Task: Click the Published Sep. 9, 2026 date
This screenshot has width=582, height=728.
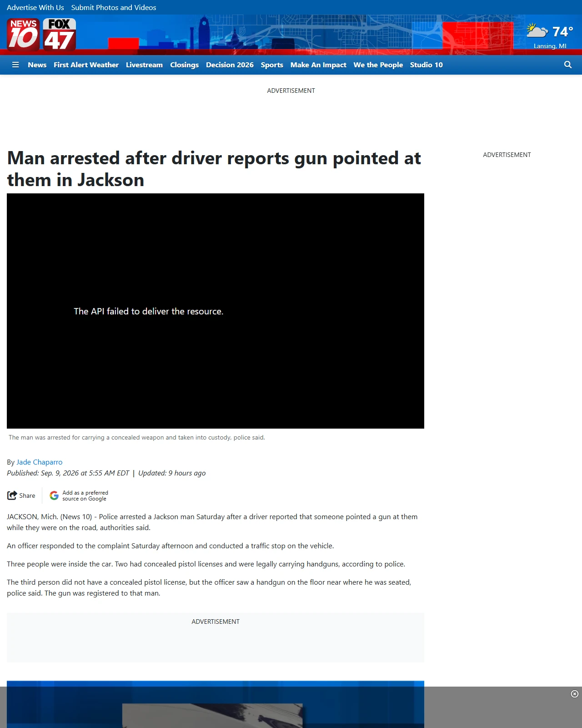Action: point(68,473)
